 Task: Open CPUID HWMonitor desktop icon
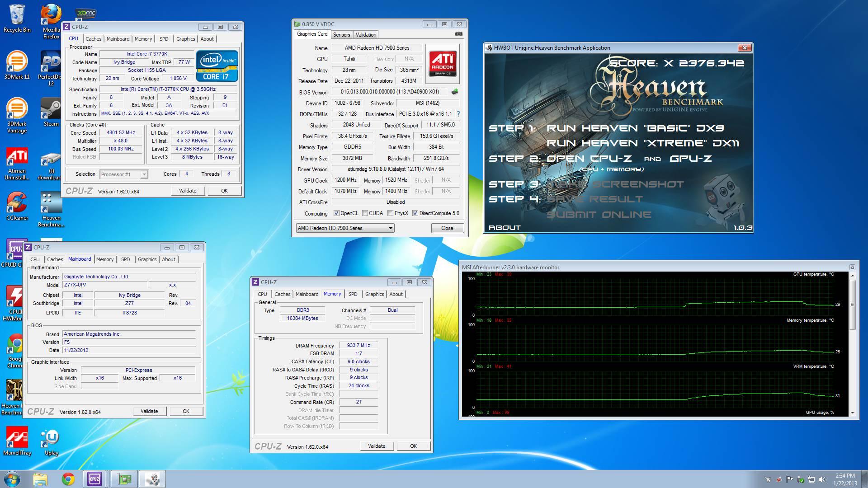pyautogui.click(x=15, y=303)
